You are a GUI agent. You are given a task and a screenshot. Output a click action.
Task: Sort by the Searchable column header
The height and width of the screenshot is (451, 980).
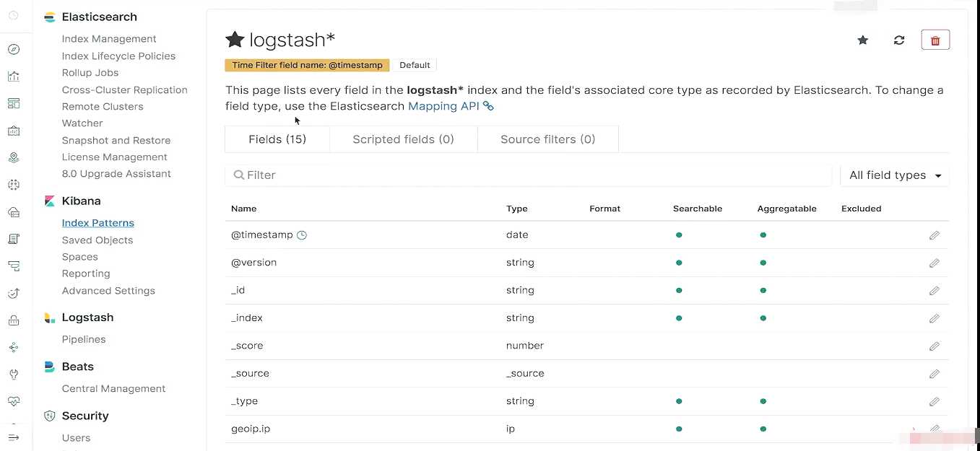[x=698, y=209]
